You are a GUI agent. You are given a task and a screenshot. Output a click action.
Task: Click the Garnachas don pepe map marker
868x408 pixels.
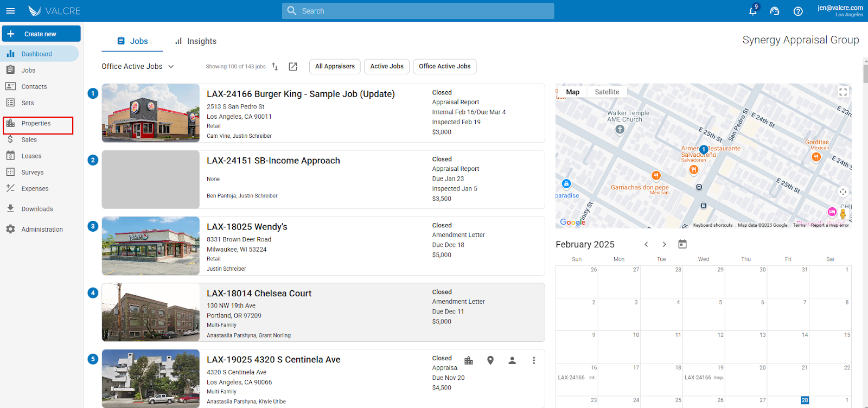click(x=656, y=175)
